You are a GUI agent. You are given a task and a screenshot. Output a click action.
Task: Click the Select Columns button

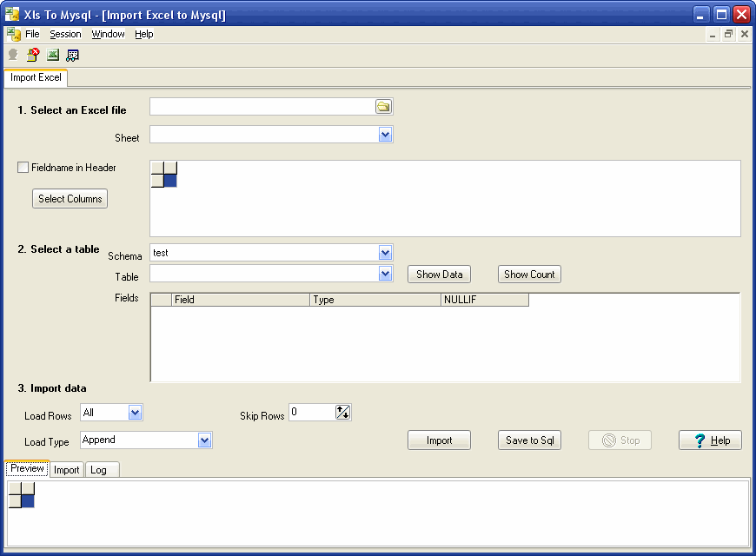point(70,199)
